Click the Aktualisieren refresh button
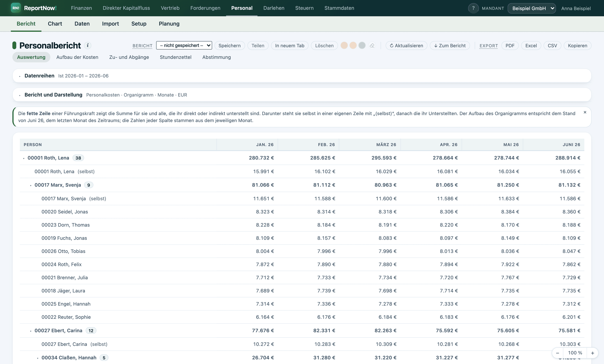The image size is (604, 364). click(406, 46)
